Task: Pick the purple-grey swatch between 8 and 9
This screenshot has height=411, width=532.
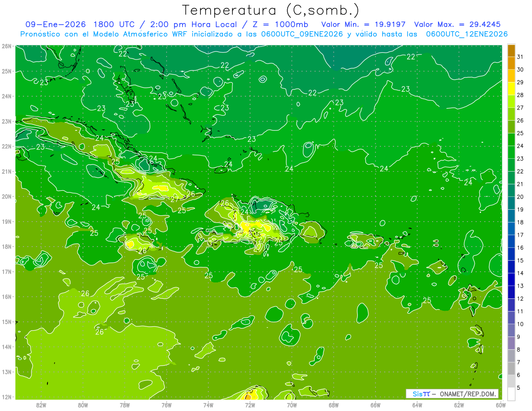Action: (x=511, y=343)
